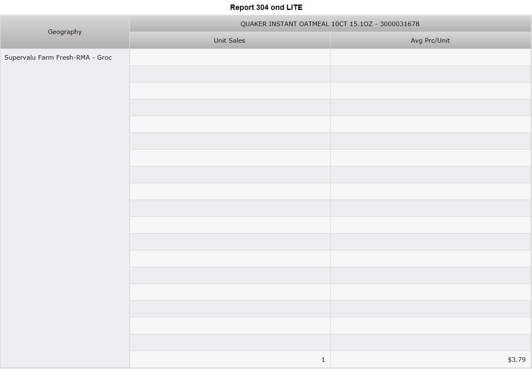Click the Report 304 ond LITE title
The width and height of the screenshot is (532, 392).
pos(266,7)
